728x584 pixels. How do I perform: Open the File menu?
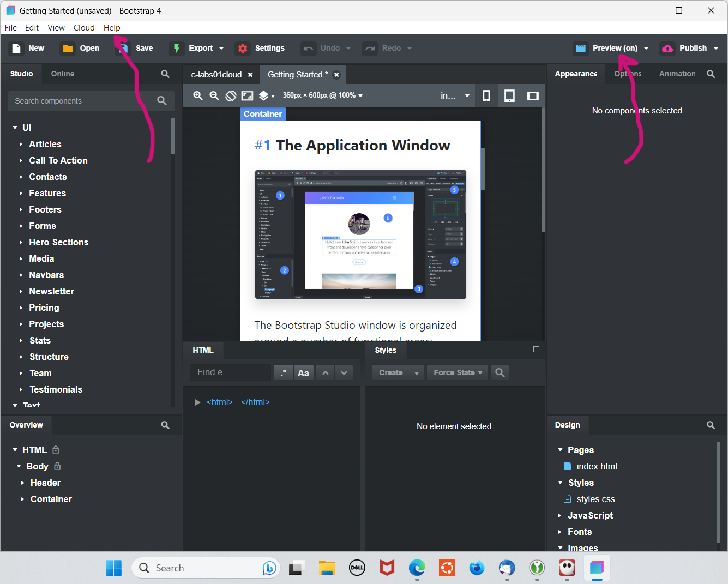(11, 28)
